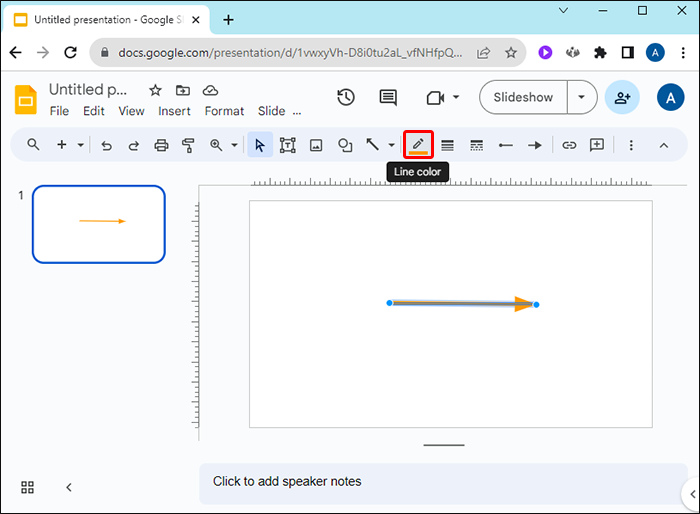Image resolution: width=700 pixels, height=514 pixels.
Task: Open the Shape tool
Action: [345, 145]
